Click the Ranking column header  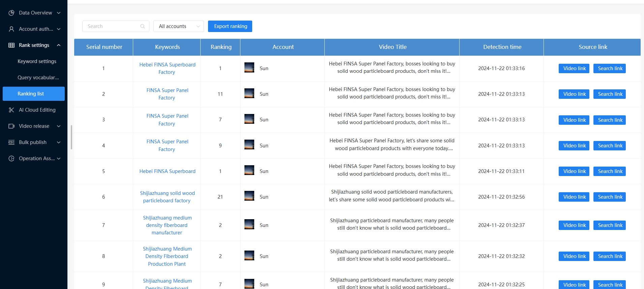(x=221, y=47)
